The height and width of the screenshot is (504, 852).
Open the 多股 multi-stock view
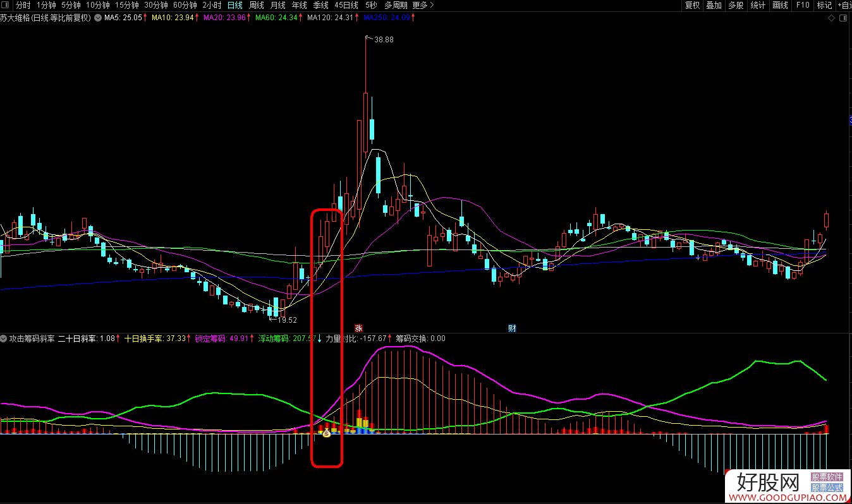point(736,5)
